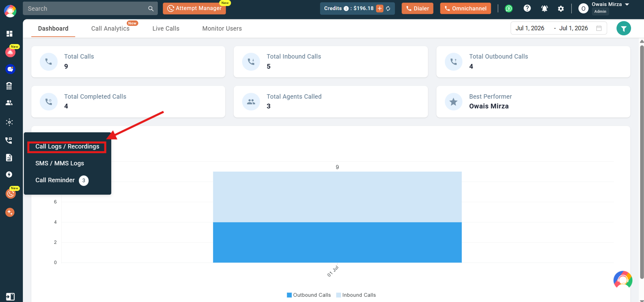Click the search magnifier icon
Viewport: 644px width, 302px height.
[151, 8]
